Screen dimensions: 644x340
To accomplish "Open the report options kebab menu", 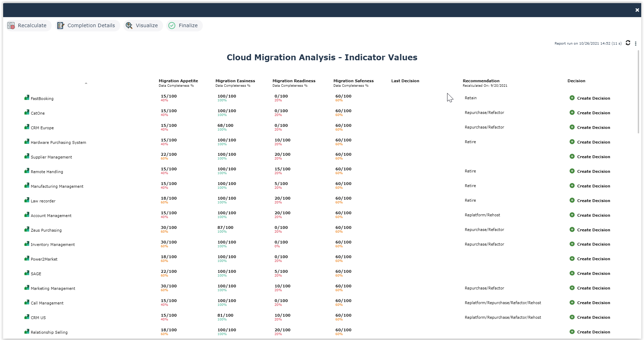I will coord(636,44).
